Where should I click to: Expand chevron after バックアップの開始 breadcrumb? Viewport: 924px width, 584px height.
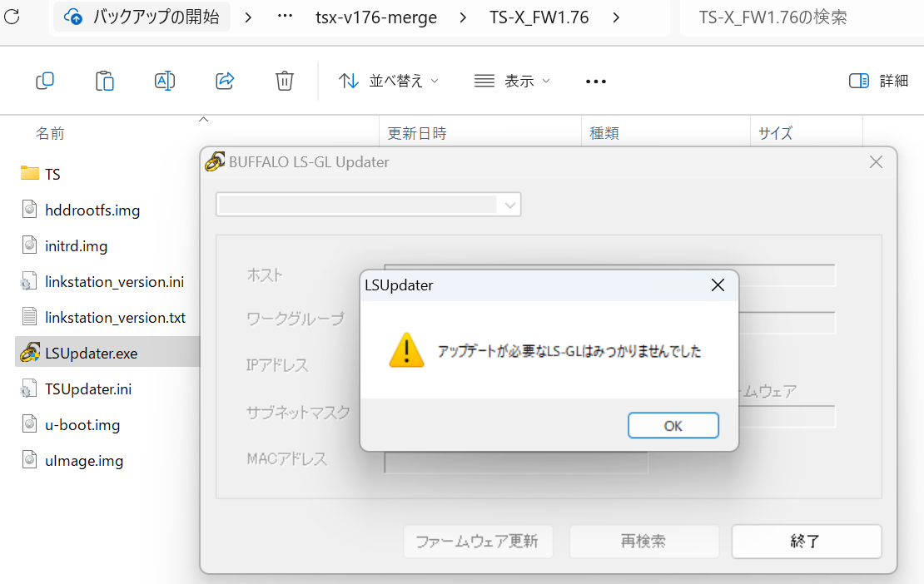pos(248,17)
